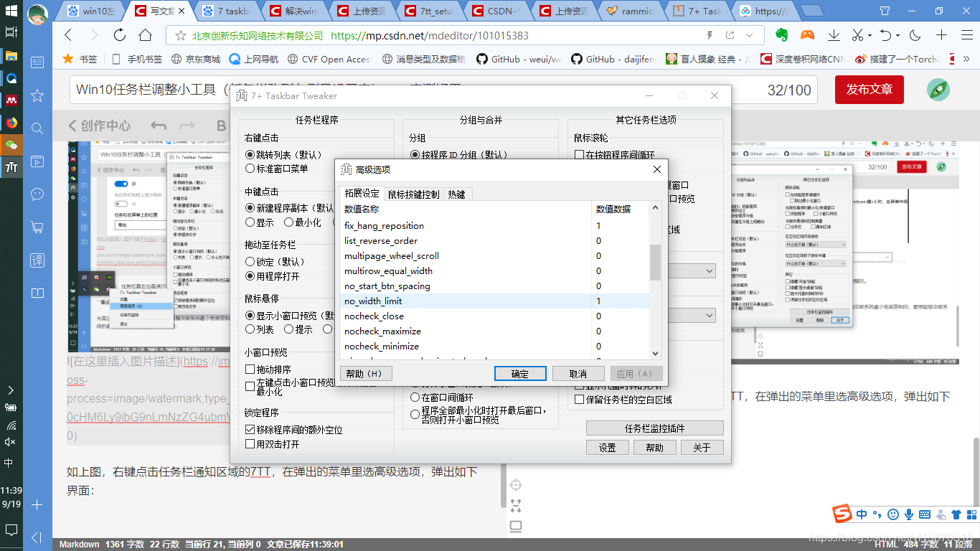Viewport: 980px width, 551px height.
Task: Go to the browser home page
Action: [145, 35]
